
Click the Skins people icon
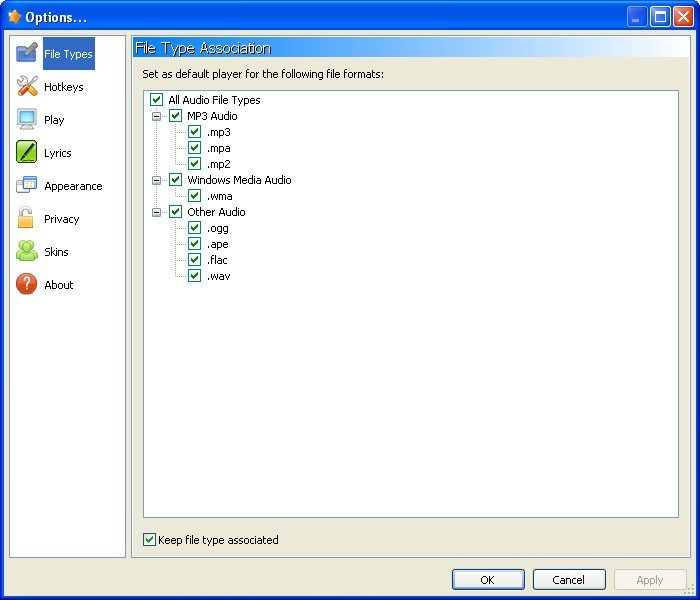(x=27, y=250)
